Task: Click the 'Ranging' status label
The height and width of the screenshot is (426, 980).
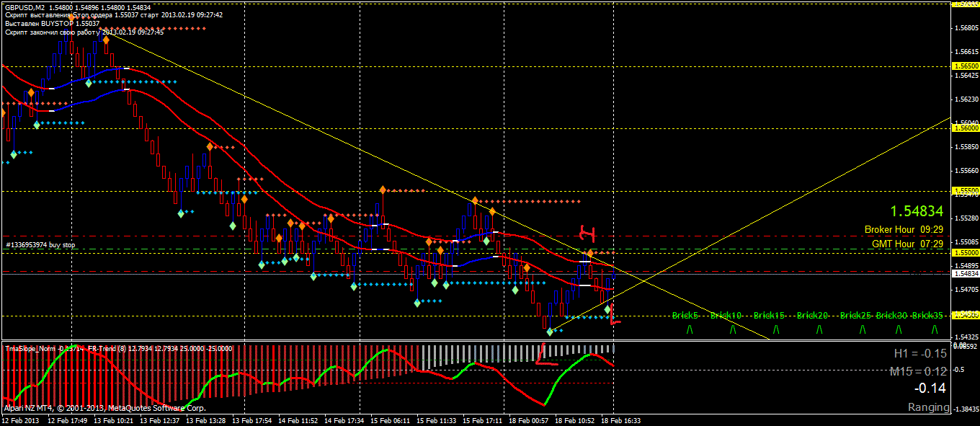Action: (928, 407)
